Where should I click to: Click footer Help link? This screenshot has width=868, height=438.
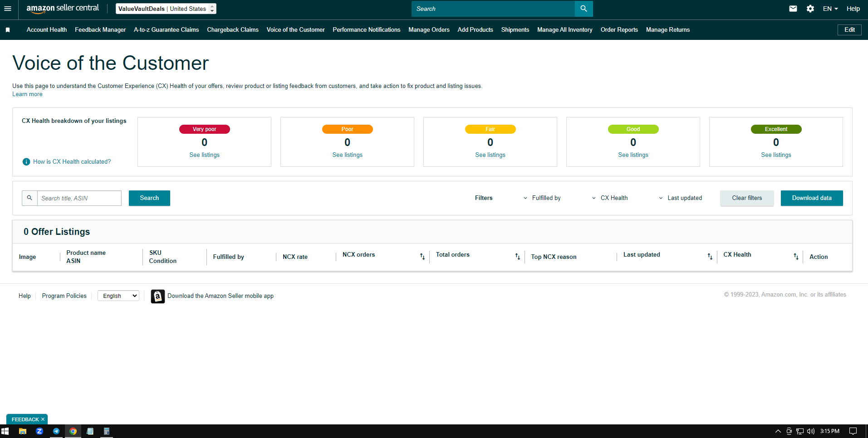click(x=25, y=296)
